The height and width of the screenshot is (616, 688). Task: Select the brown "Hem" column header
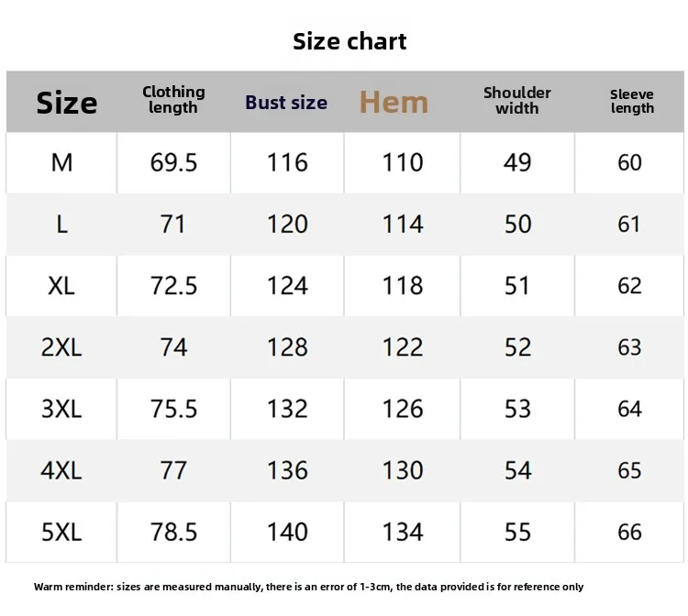pos(394,103)
